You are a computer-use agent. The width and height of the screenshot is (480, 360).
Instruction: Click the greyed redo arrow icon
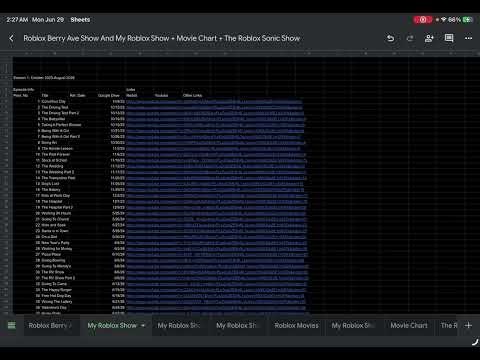(x=410, y=38)
